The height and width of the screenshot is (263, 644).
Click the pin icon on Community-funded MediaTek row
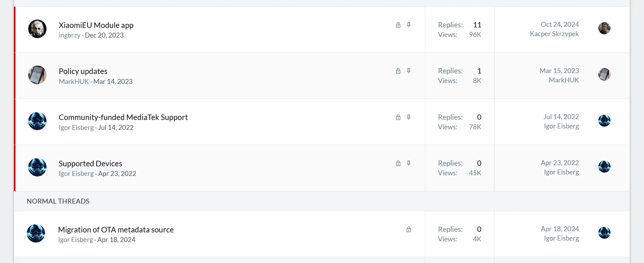(409, 117)
